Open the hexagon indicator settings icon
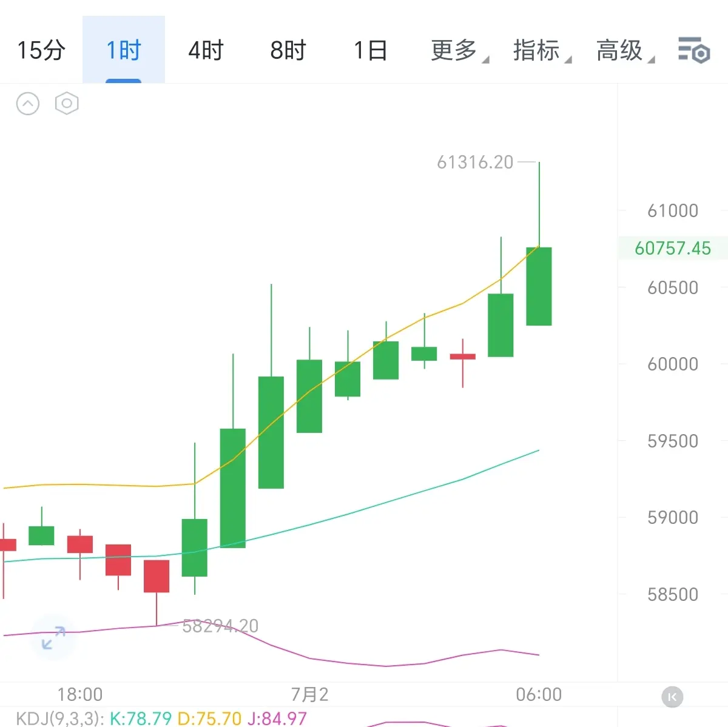Screen dimensions: 728x727 pos(67,104)
